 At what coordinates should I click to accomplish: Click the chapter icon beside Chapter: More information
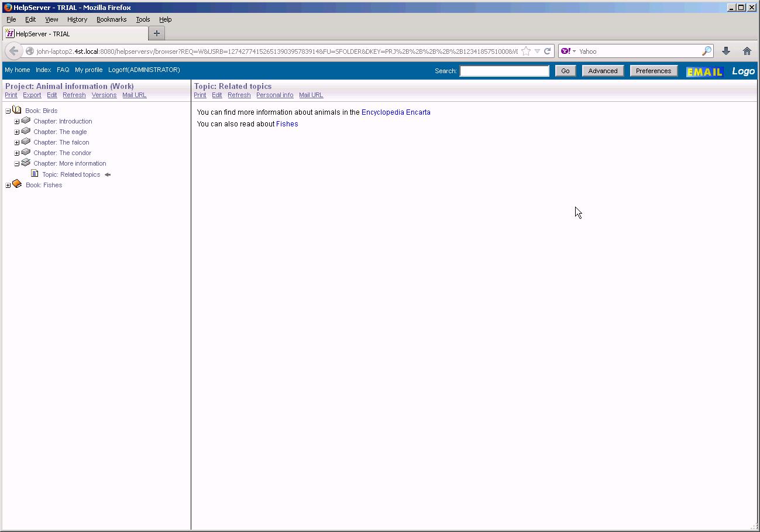click(x=26, y=163)
